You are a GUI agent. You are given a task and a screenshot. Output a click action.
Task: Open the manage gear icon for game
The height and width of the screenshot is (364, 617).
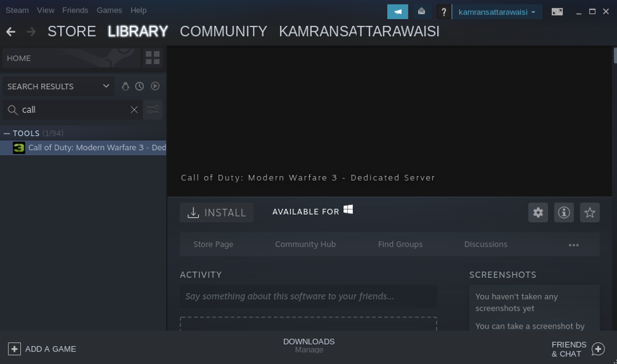(x=538, y=213)
